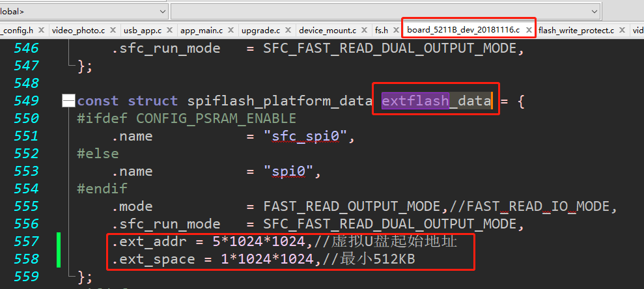Close the _config.h tab
The width and height of the screenshot is (644, 289).
coord(42,30)
